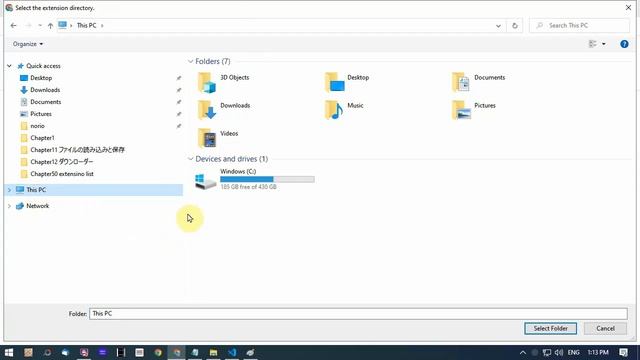Viewport: 640px width, 360px height.
Task: Open the recent locations dropdown arrow
Action: [40, 25]
